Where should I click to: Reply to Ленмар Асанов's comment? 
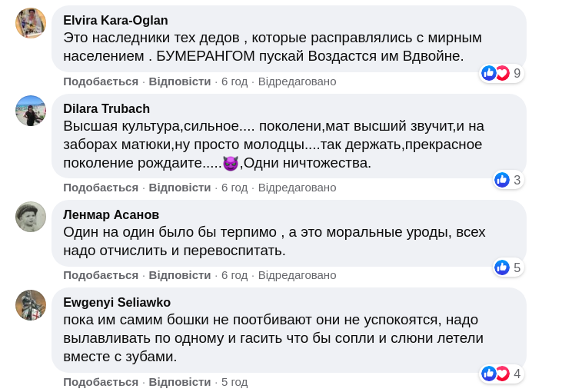[x=179, y=275]
